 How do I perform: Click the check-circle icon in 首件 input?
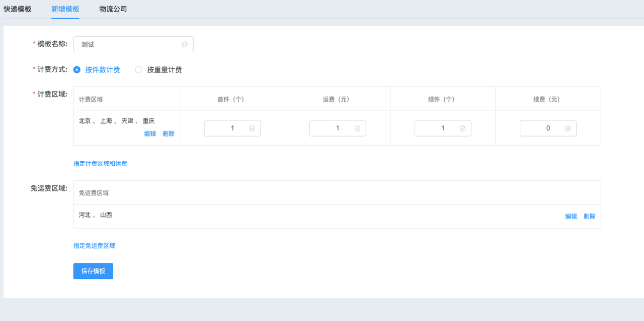(x=252, y=128)
